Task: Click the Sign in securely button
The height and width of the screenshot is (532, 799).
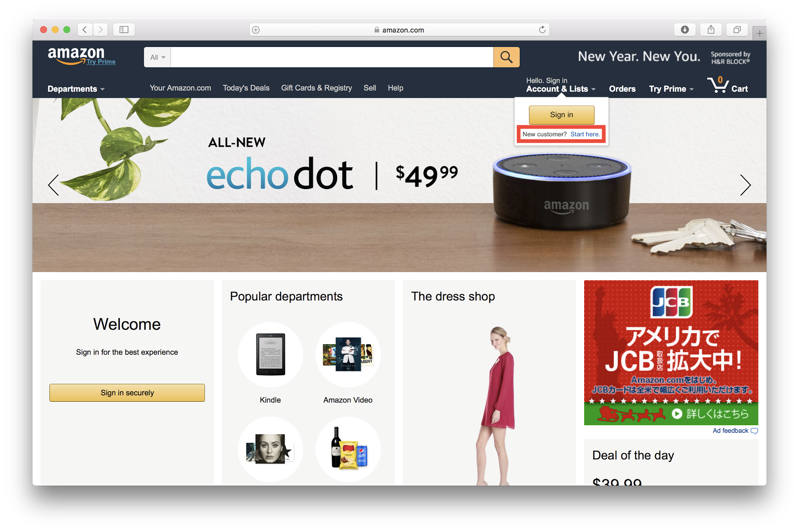Action: pos(127,393)
